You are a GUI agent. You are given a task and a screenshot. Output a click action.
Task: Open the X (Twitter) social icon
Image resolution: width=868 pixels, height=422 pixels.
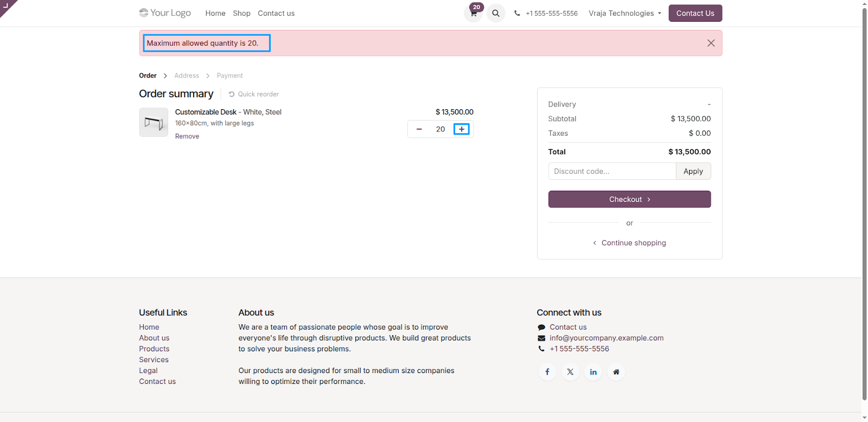pyautogui.click(x=570, y=372)
